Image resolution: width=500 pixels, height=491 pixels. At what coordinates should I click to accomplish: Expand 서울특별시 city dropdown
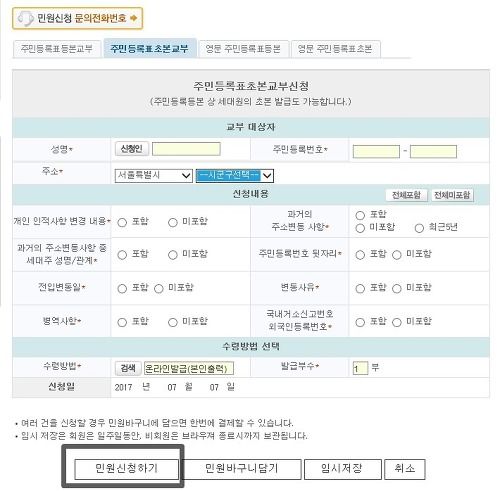click(153, 176)
